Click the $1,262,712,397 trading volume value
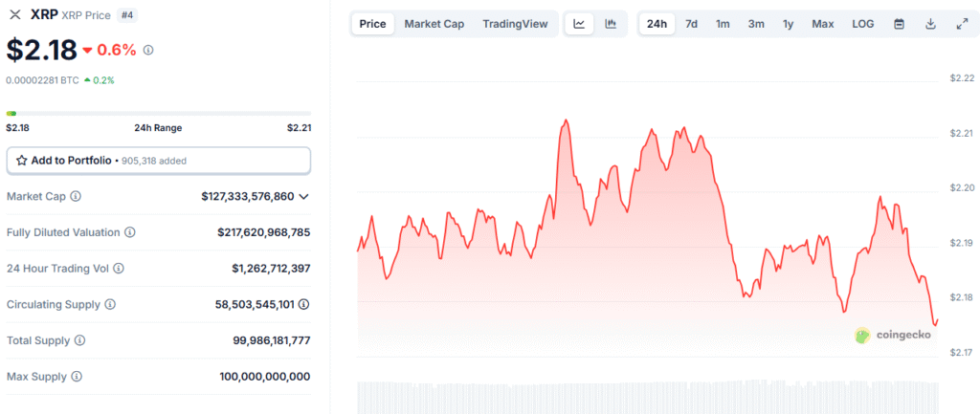Image resolution: width=980 pixels, height=414 pixels. [x=271, y=269]
